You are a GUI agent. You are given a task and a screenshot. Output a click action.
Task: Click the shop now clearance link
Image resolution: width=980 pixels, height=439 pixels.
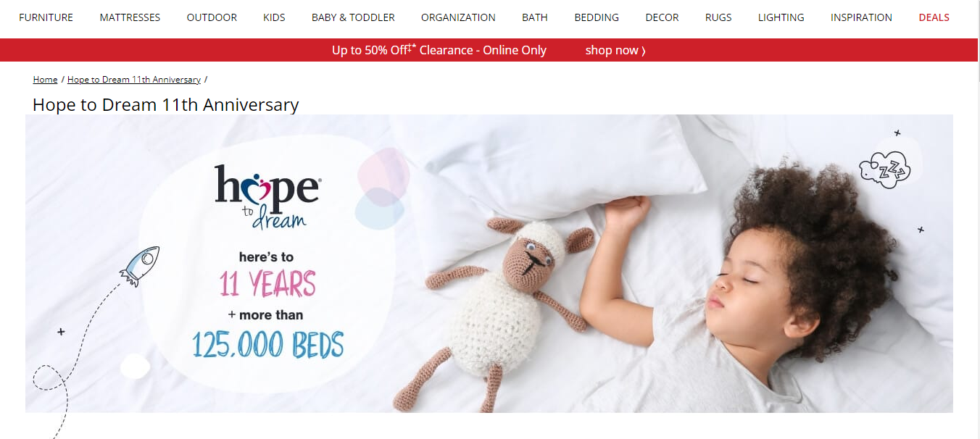pyautogui.click(x=615, y=50)
